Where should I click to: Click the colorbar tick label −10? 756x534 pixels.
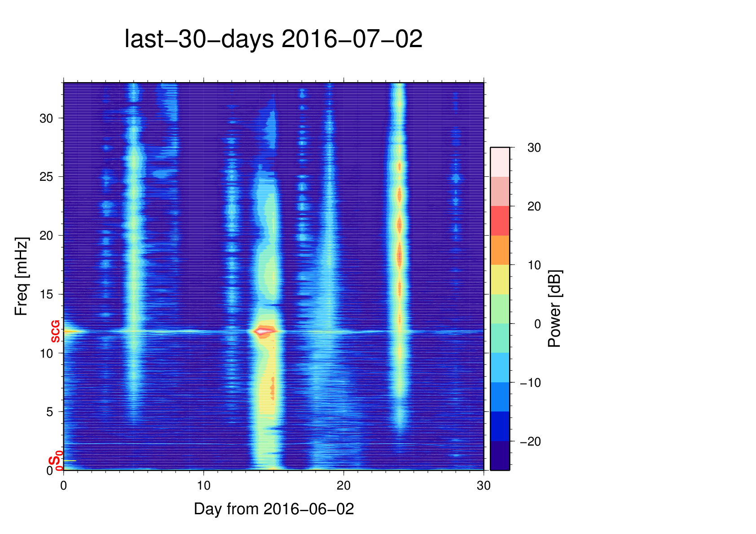(x=530, y=383)
